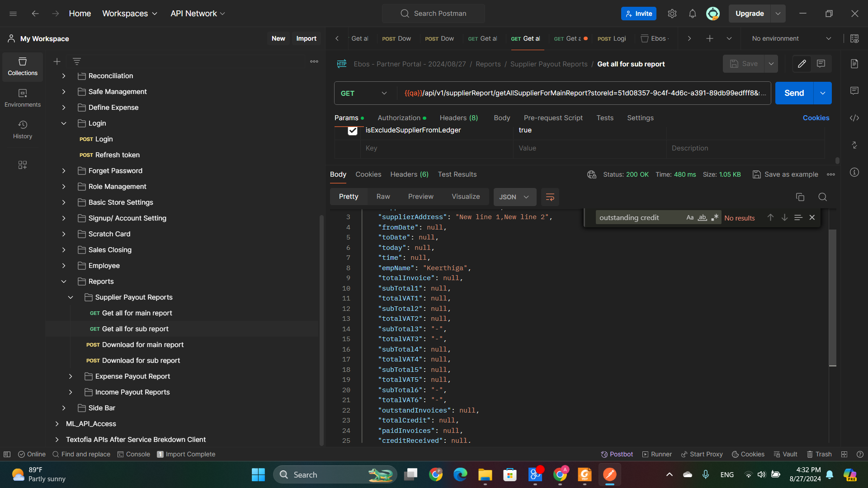
Task: Open the Collections sidebar panel
Action: coord(23,66)
